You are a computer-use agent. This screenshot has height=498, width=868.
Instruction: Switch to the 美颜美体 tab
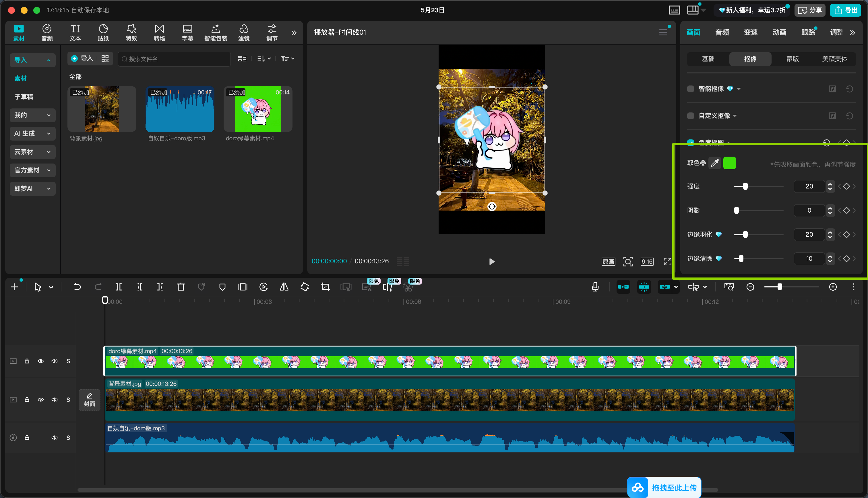834,59
